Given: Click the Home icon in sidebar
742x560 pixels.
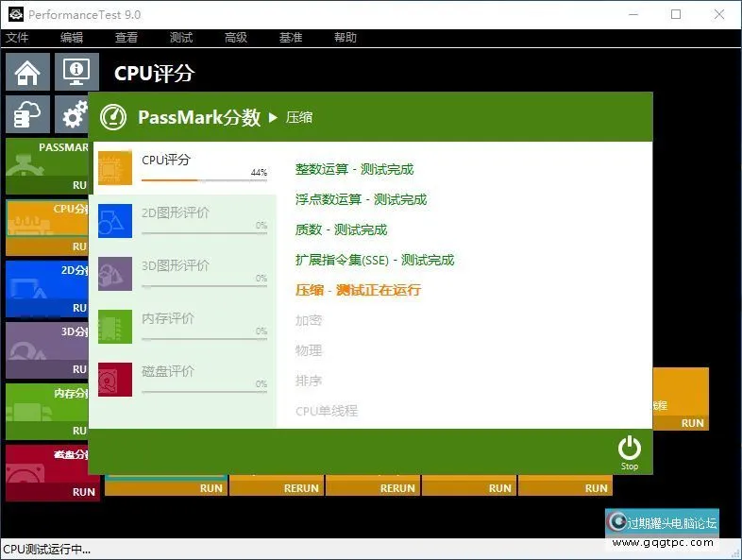Looking at the screenshot, I should pos(28,72).
